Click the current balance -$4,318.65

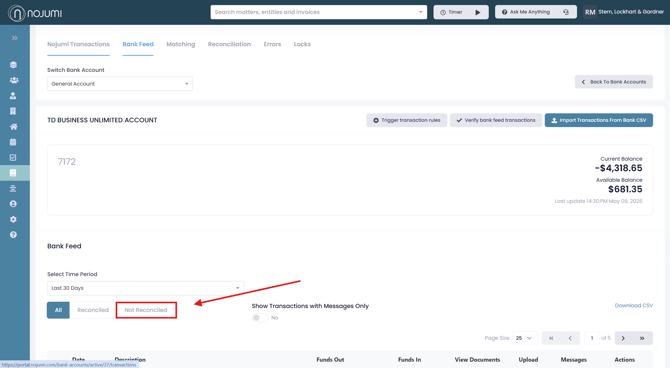[618, 168]
